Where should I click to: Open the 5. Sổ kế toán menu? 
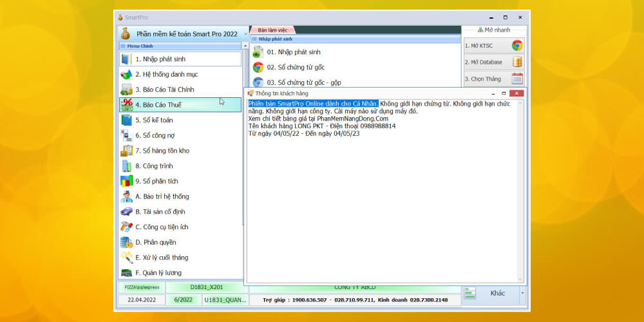180,120
